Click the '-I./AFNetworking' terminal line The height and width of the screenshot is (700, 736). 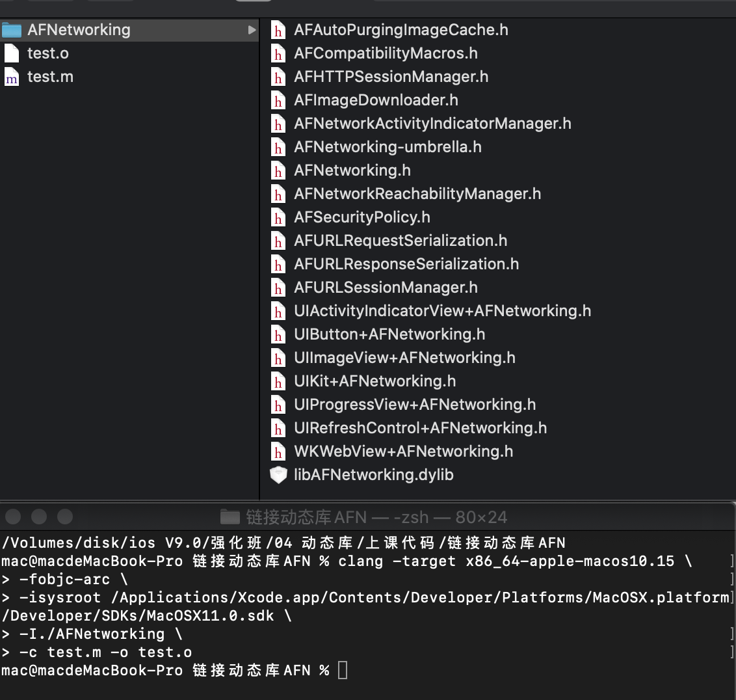[x=92, y=634]
